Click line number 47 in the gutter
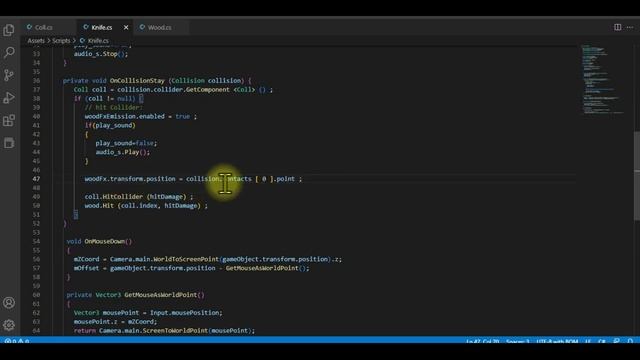Screen dimensions: 640x360 [x=36, y=179]
